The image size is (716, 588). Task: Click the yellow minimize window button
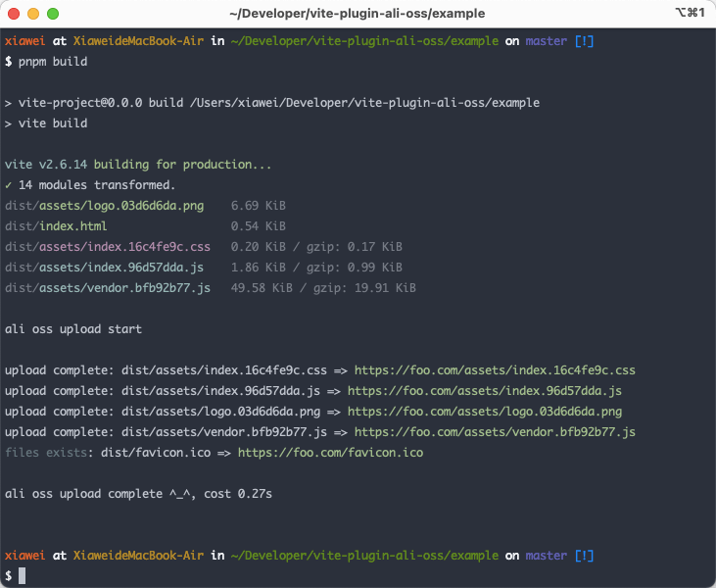[33, 14]
